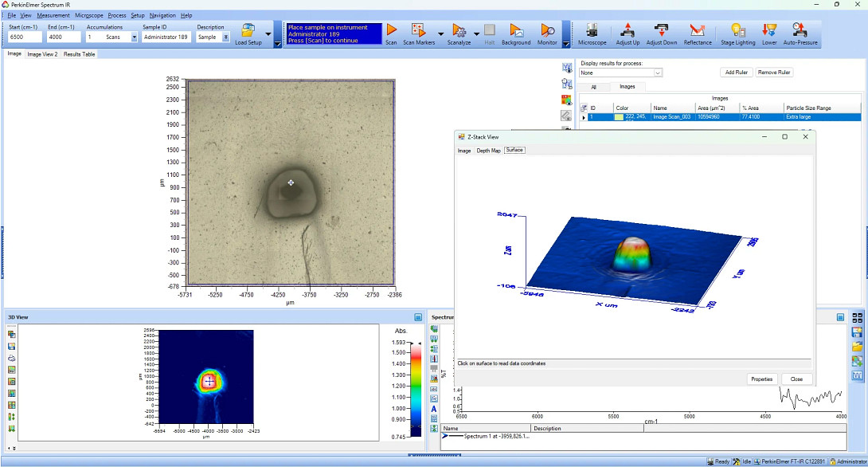Open the Measurement menu
The height and width of the screenshot is (467, 868).
[x=53, y=15]
